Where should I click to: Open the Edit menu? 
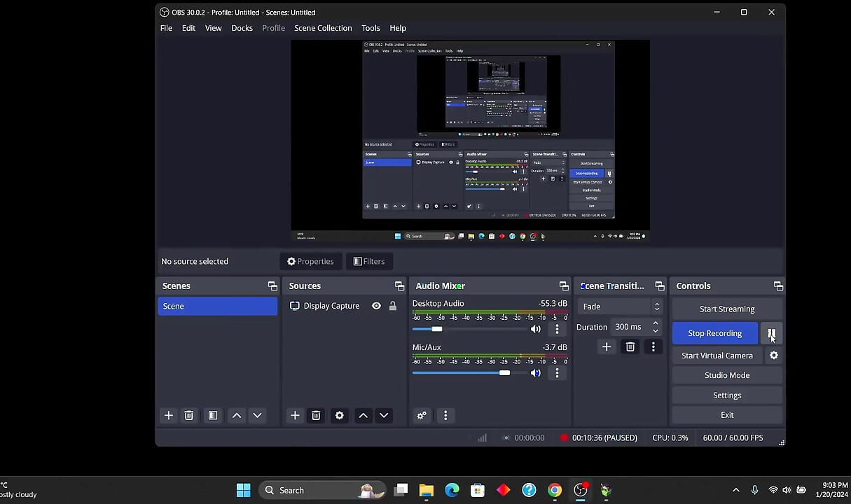188,28
